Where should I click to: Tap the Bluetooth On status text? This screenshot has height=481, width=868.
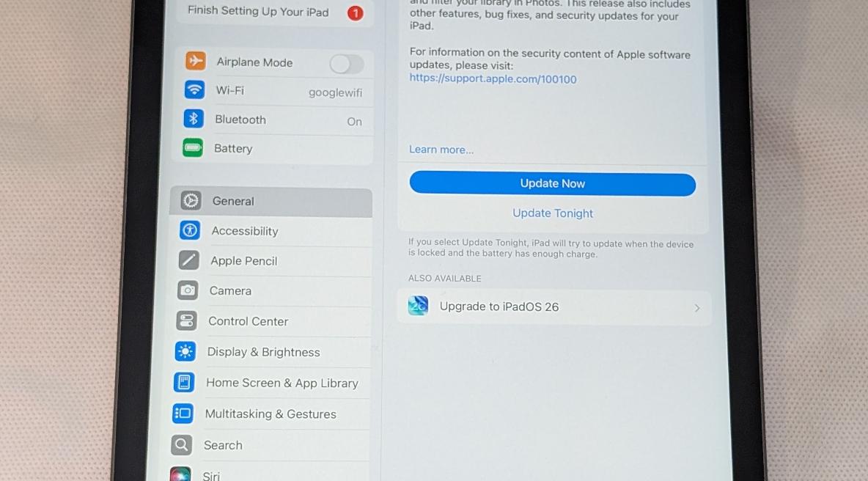[354, 122]
